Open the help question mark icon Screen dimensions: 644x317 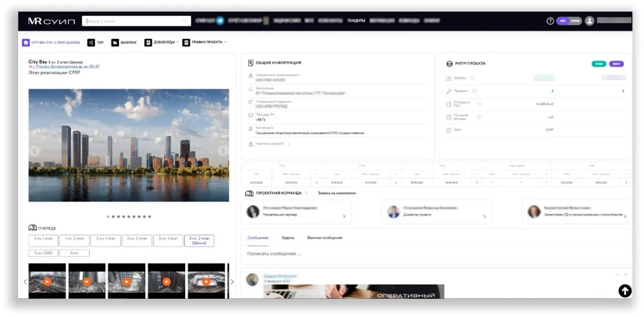pos(550,21)
